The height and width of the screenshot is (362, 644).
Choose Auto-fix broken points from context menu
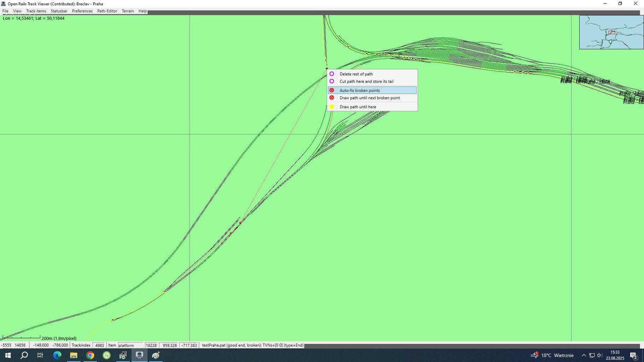(359, 90)
